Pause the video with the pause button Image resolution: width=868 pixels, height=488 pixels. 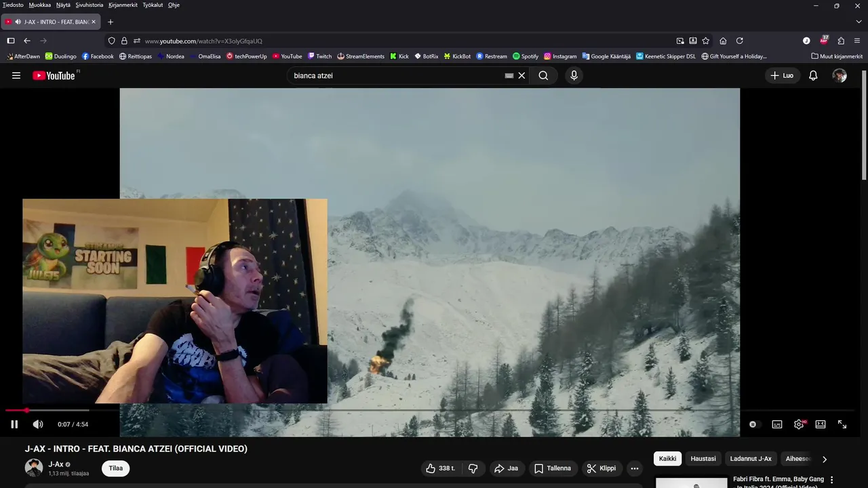14,424
